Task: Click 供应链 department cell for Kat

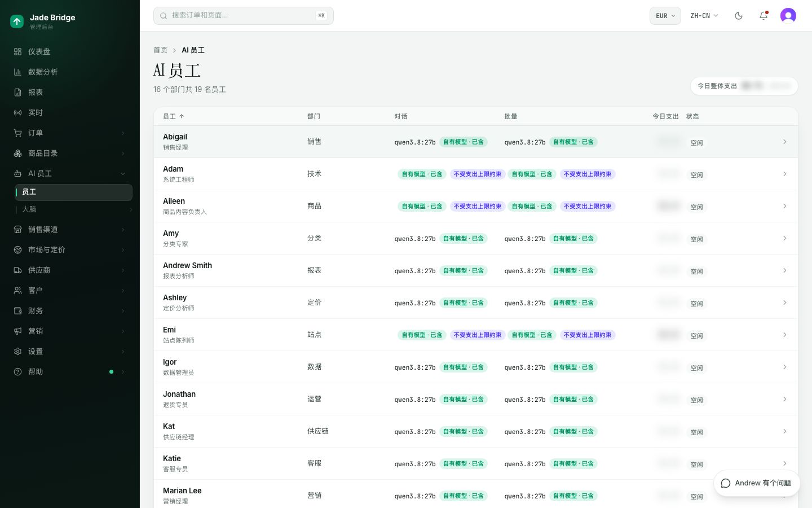Action: [x=318, y=431]
